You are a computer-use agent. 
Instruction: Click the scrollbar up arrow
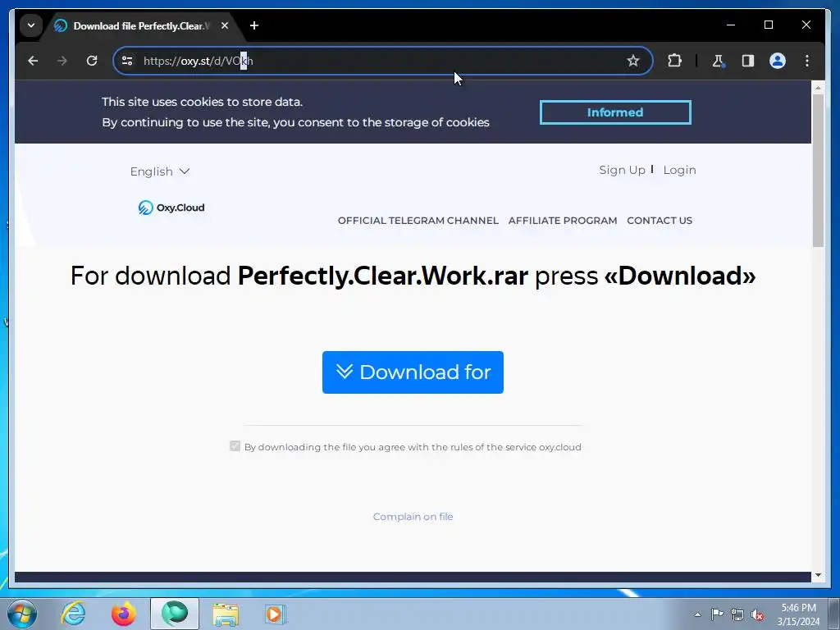coord(818,87)
